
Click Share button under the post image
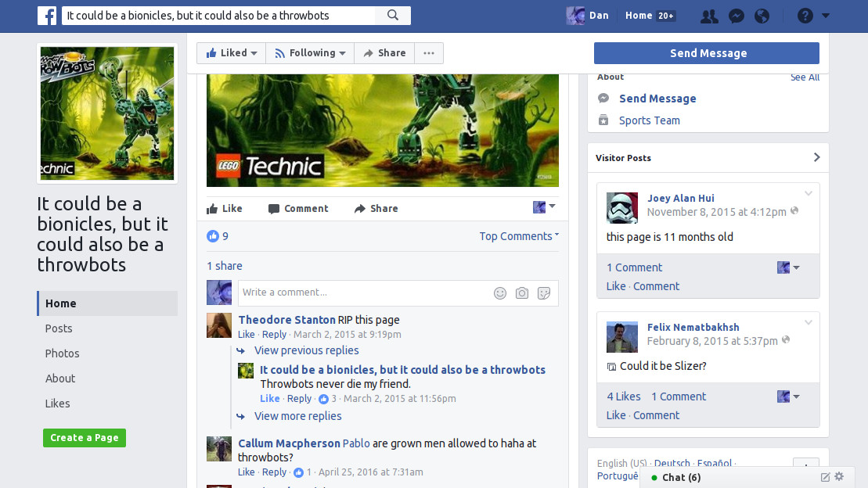pos(376,209)
